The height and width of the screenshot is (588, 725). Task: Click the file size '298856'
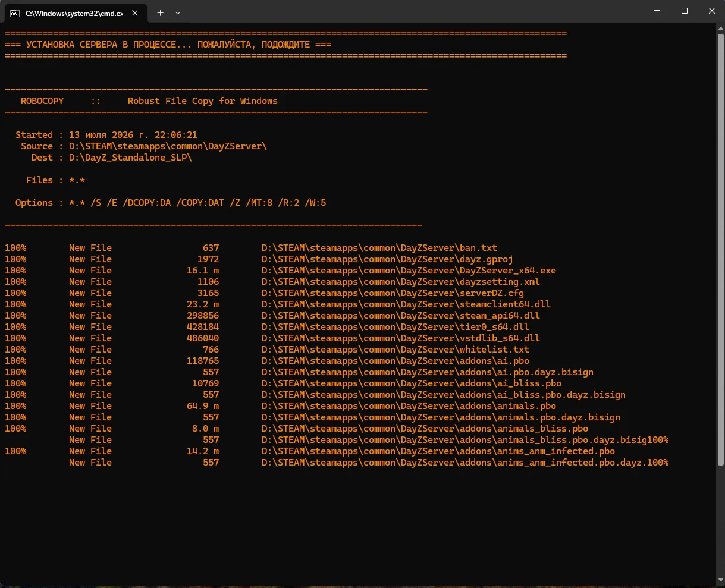pyautogui.click(x=203, y=316)
